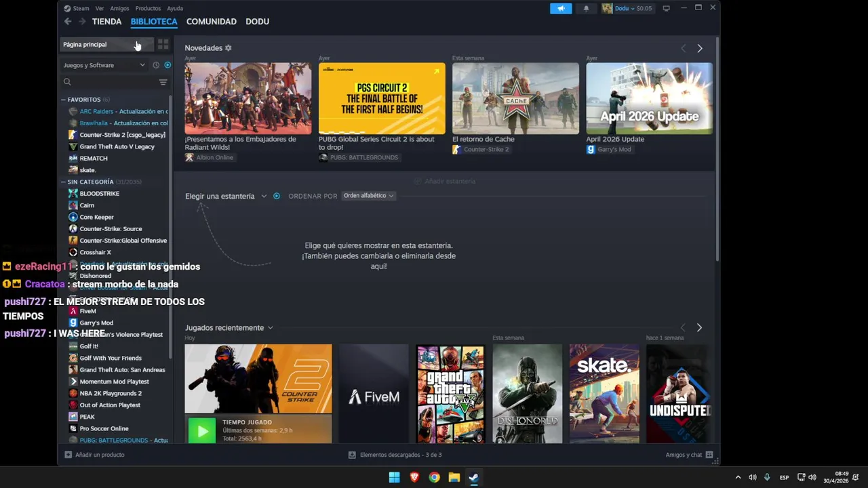Switch to the COMUNIDAD tab
868x488 pixels.
212,22
